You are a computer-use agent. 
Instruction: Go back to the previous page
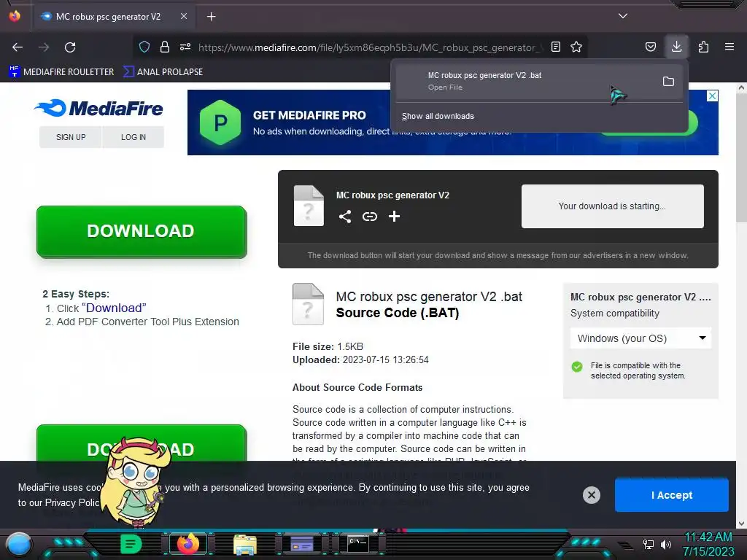coord(18,47)
